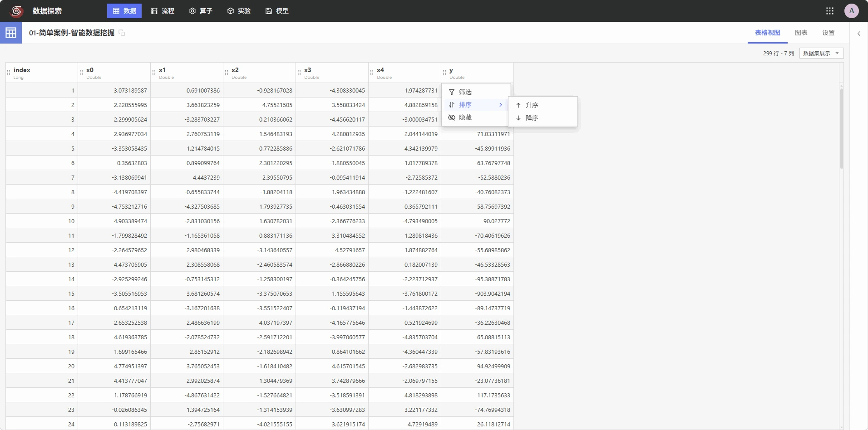The image size is (868, 430).
Task: Click dataset title 01-简单案例-智能数据挖掘
Action: 72,33
